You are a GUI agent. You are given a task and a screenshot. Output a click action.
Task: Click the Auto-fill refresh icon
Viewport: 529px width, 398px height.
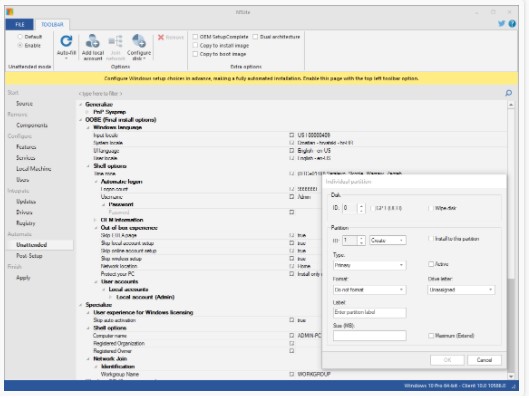point(66,41)
